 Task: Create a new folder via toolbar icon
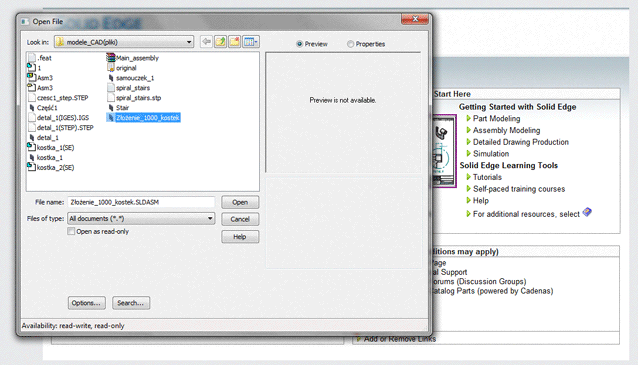(235, 42)
